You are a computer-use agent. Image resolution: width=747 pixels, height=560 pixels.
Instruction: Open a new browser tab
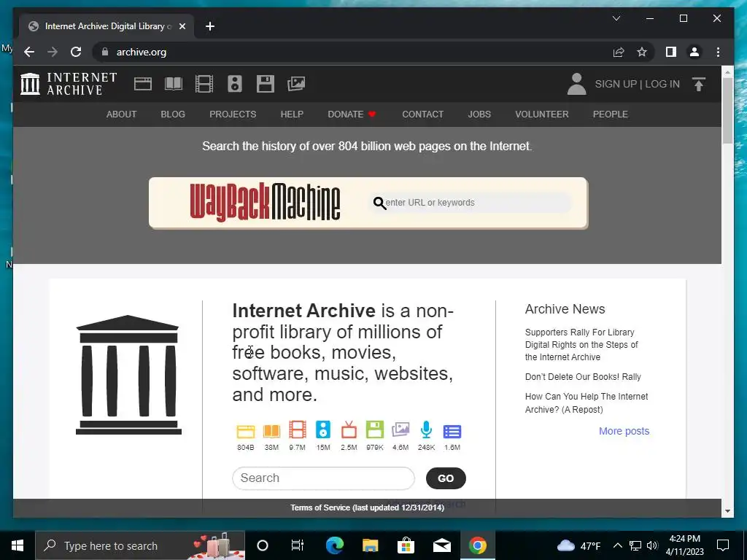click(210, 26)
